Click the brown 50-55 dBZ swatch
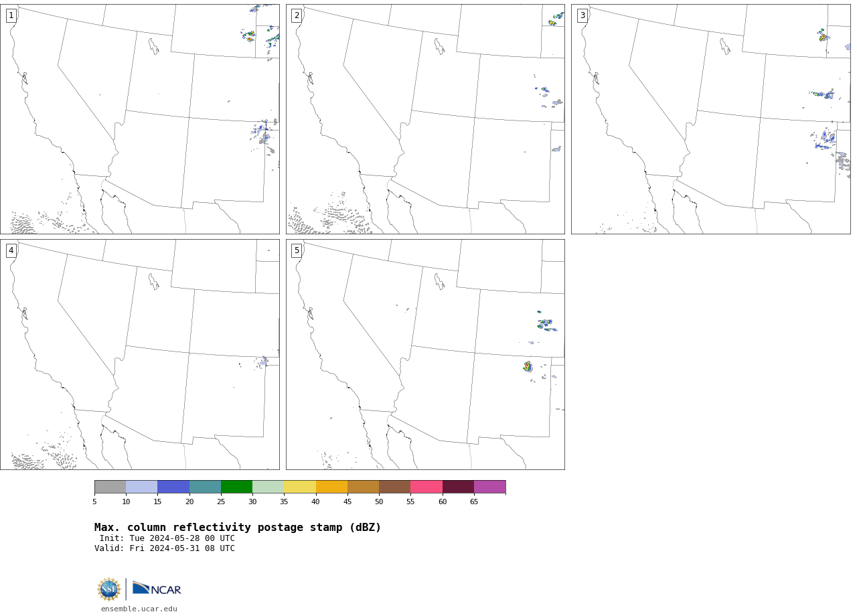This screenshot has width=857, height=616. [395, 487]
